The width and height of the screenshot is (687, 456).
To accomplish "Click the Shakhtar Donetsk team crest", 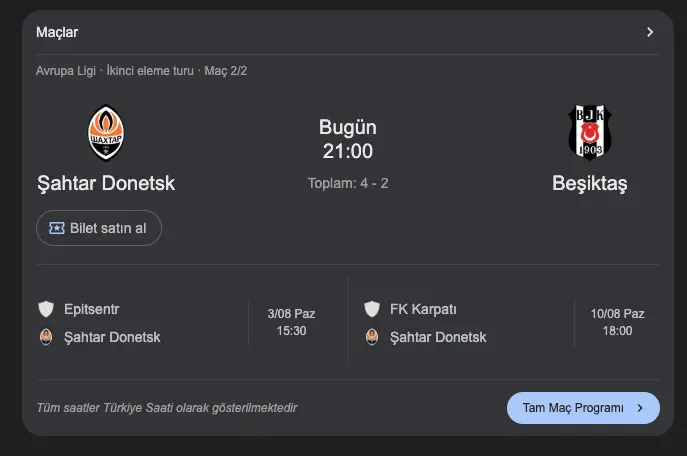I will [106, 133].
